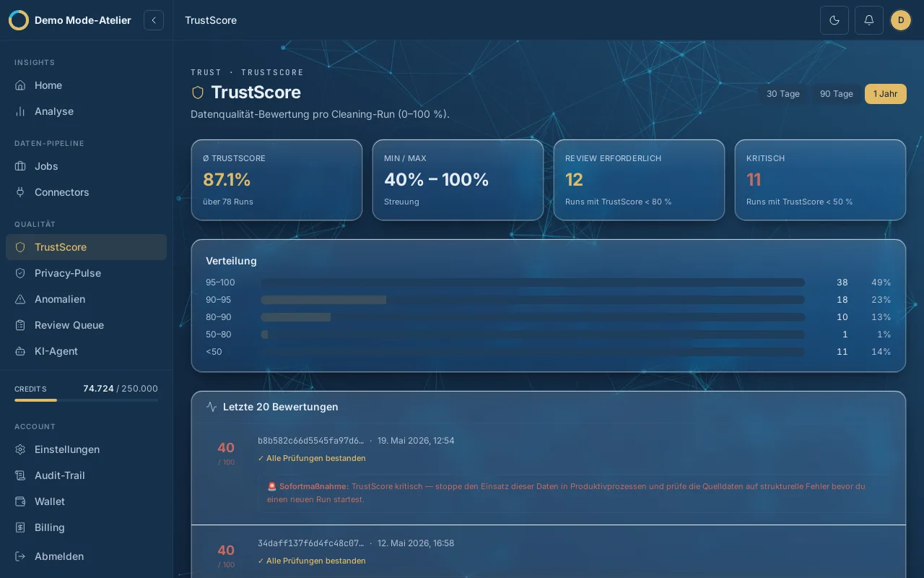Click the 95–100 distribution row label
The width and height of the screenshot is (924, 578).
pos(220,282)
